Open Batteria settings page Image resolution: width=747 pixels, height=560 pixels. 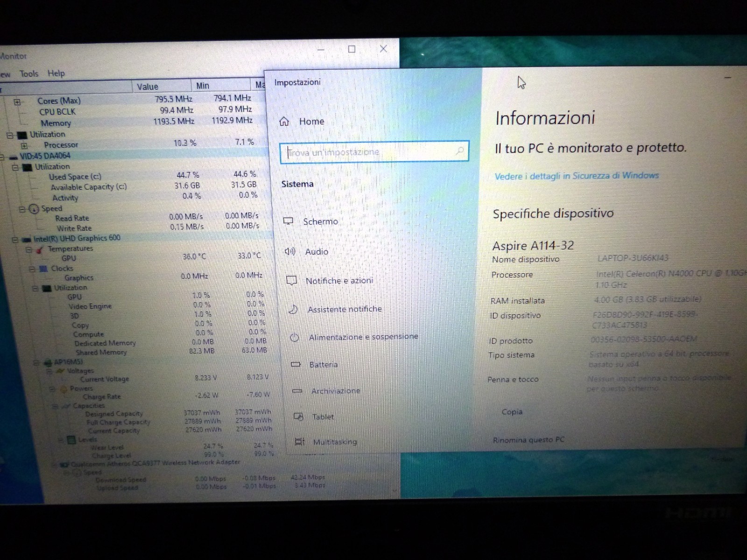323,364
